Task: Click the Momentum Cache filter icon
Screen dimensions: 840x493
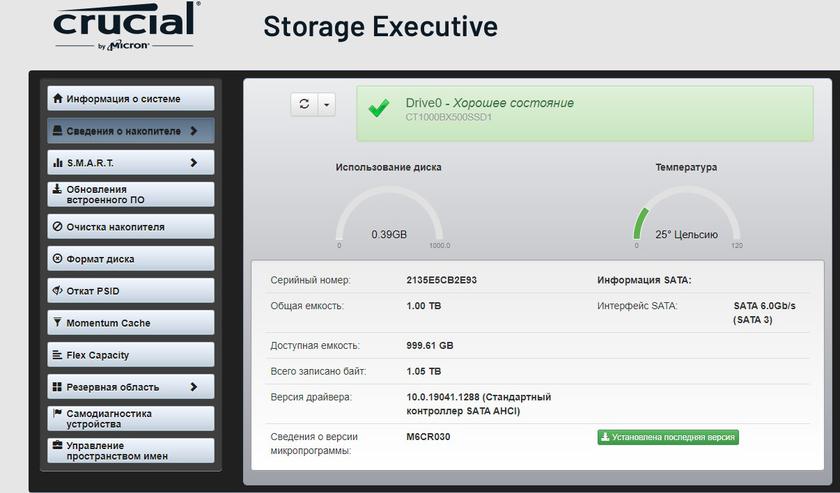Action: point(58,323)
